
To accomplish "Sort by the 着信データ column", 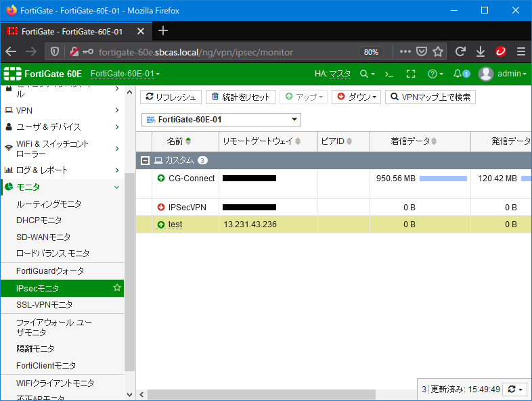I will click(x=420, y=141).
